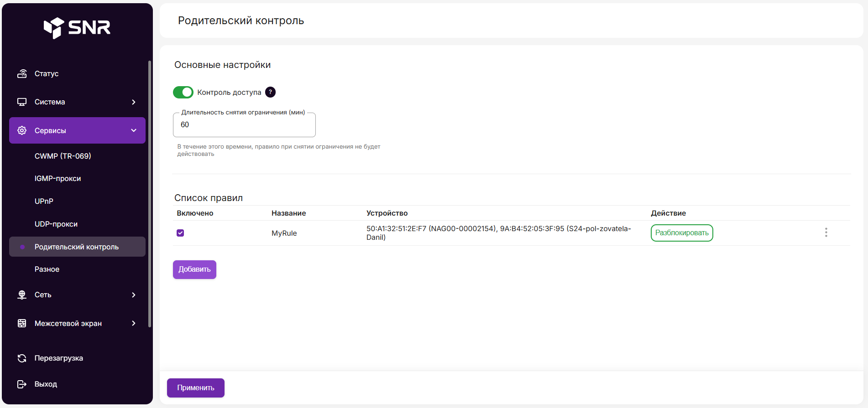
Task: Collapse the Services menu chevron
Action: pyautogui.click(x=134, y=130)
